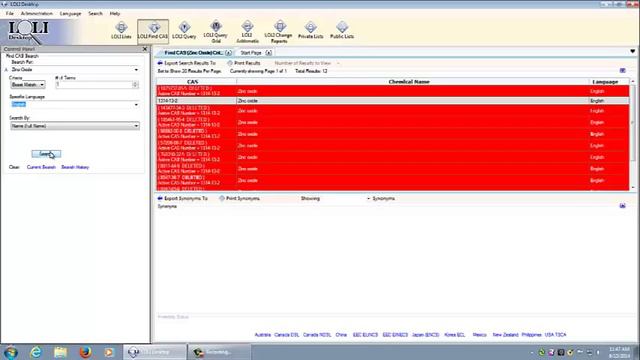Open File Explorer from taskbar
The width and height of the screenshot is (640, 360).
pos(60,352)
